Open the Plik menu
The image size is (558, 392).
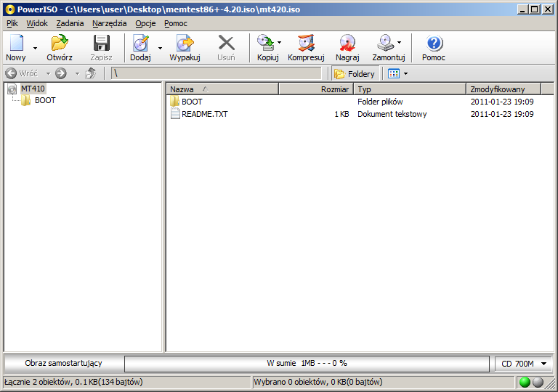12,23
